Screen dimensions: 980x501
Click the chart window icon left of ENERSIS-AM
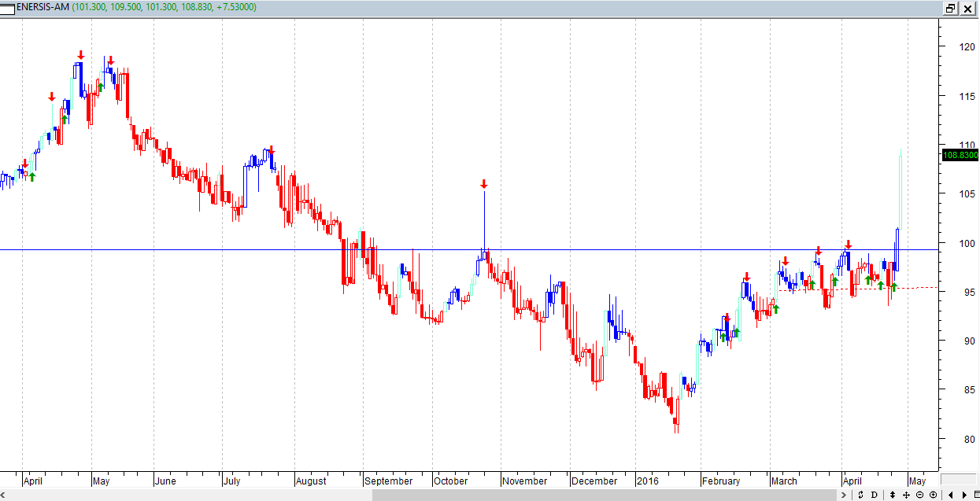click(x=8, y=7)
